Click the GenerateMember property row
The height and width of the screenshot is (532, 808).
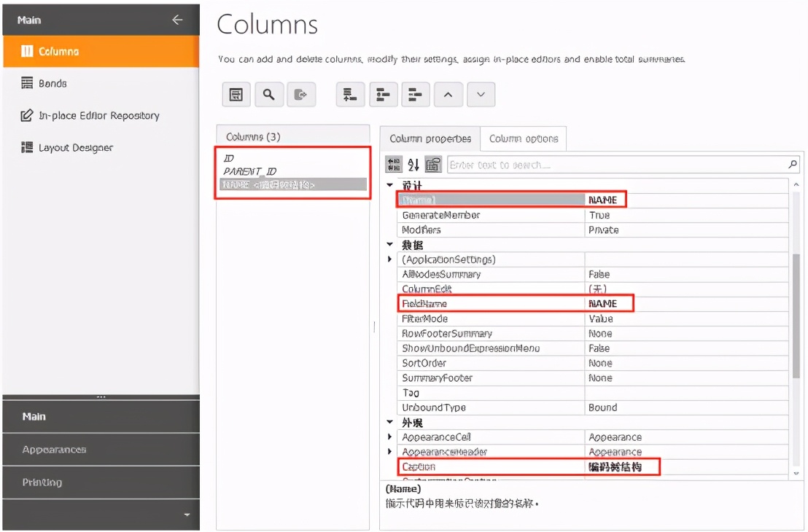[593, 215]
